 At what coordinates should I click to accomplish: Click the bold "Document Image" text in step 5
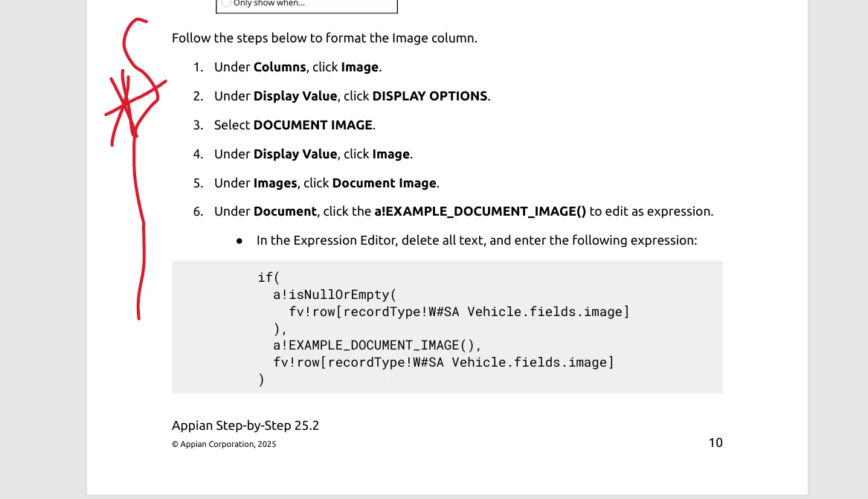[385, 183]
